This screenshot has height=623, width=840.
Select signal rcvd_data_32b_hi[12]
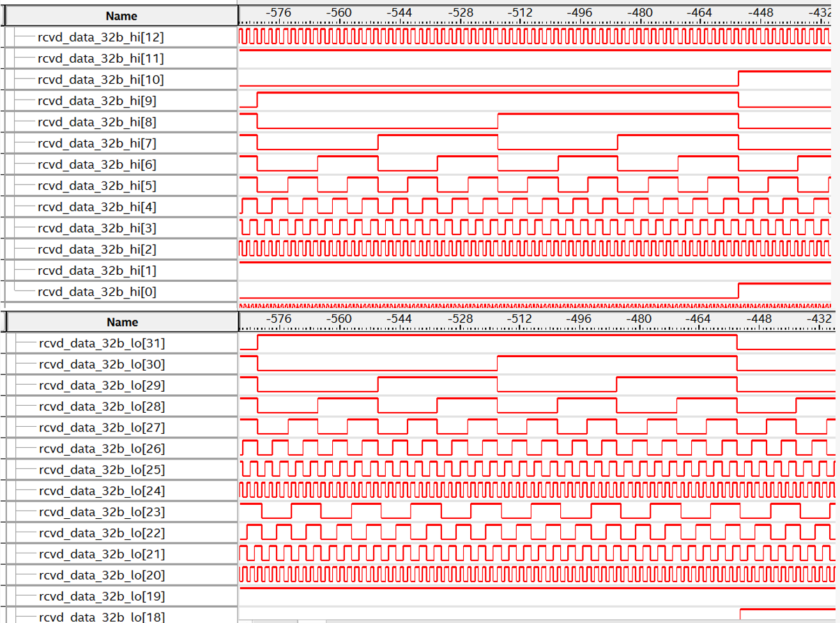point(100,37)
